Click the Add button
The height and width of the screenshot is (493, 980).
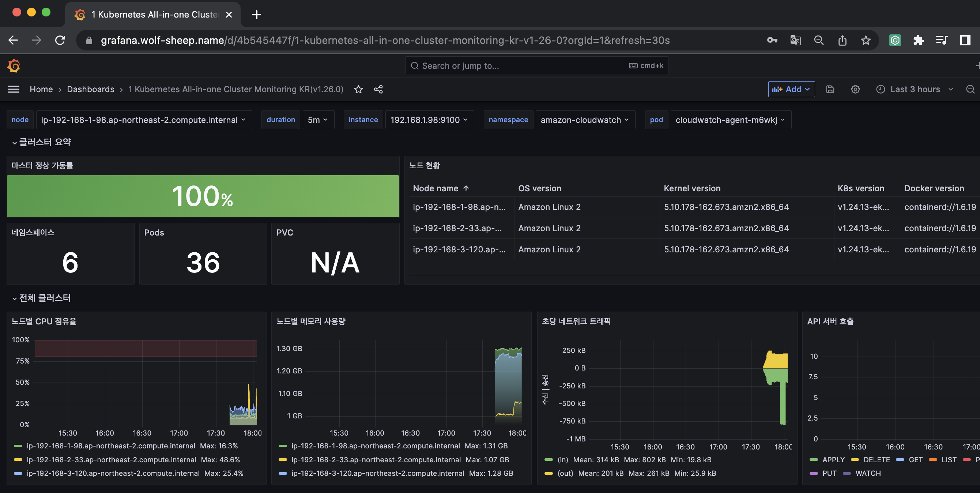point(791,89)
